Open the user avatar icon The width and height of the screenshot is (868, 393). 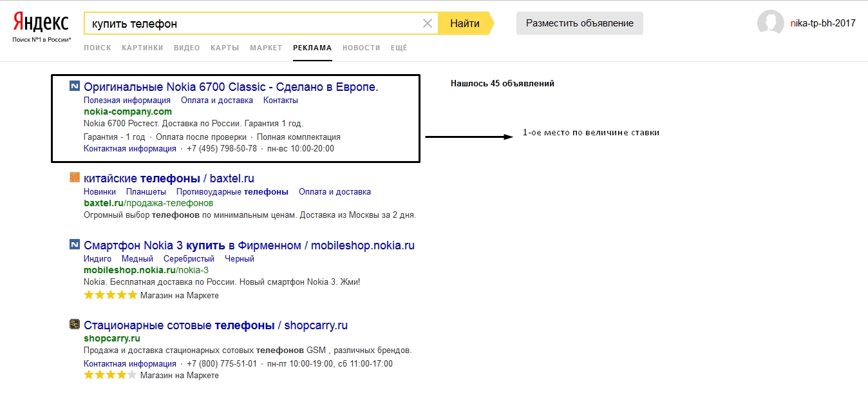coord(771,23)
